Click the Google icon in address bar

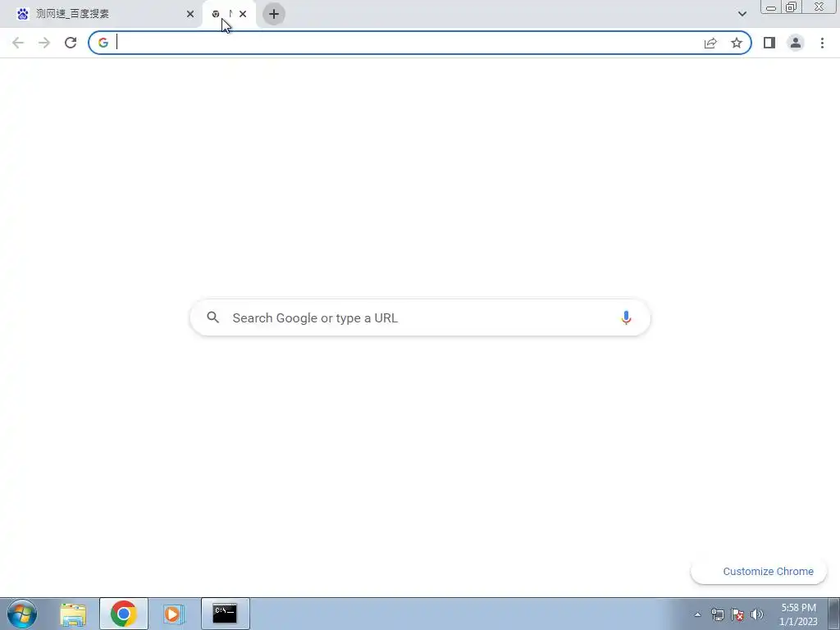[103, 43]
